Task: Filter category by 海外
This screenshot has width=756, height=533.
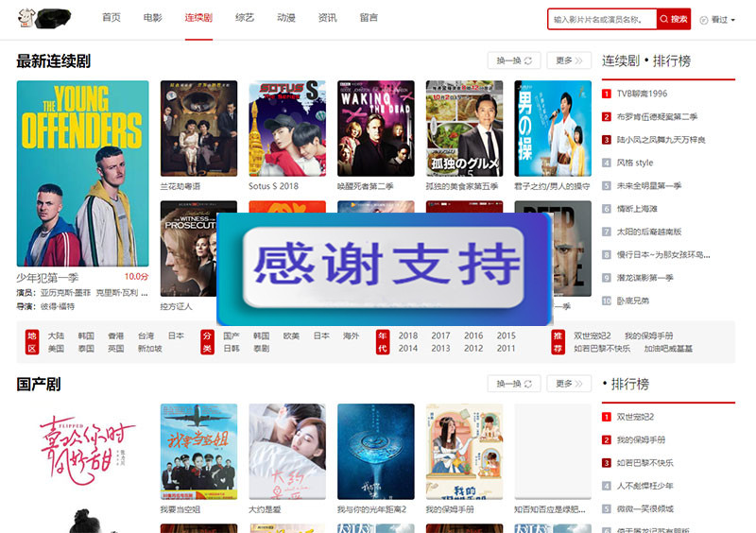Action: coord(351,335)
